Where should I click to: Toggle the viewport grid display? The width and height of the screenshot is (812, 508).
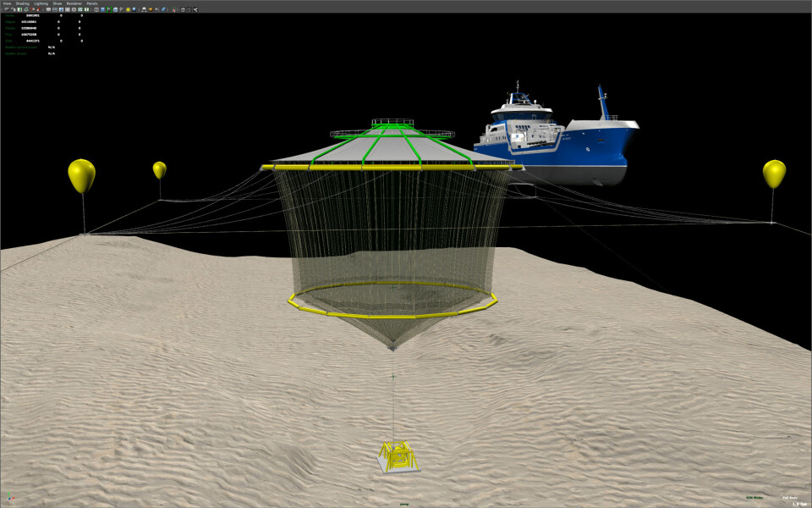coord(48,9)
